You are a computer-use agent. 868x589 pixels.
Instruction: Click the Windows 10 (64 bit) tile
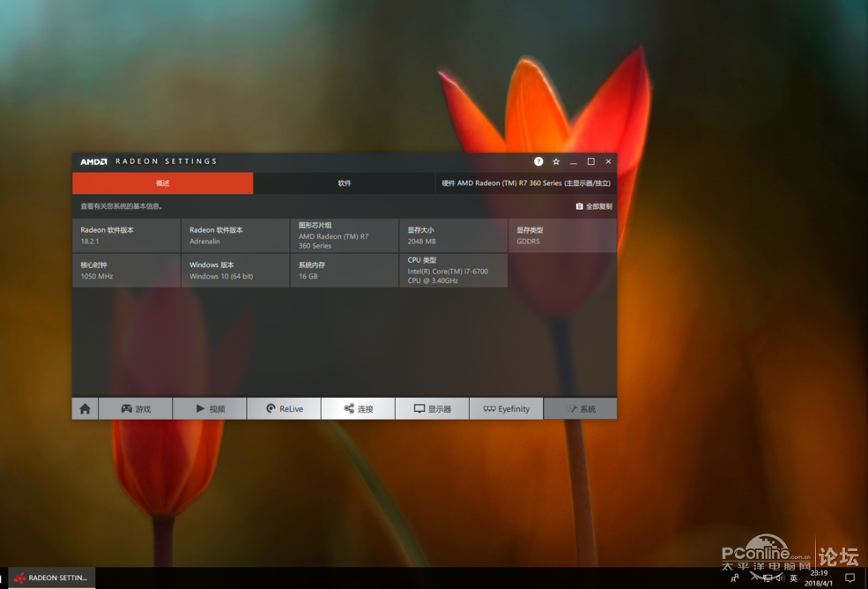point(235,271)
